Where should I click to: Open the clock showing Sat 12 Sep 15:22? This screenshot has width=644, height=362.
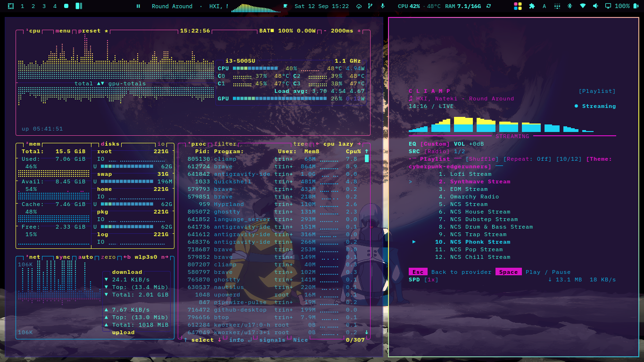pos(322,6)
